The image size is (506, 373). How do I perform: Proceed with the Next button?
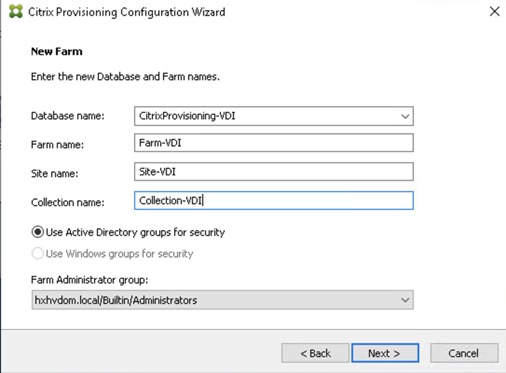tap(385, 353)
